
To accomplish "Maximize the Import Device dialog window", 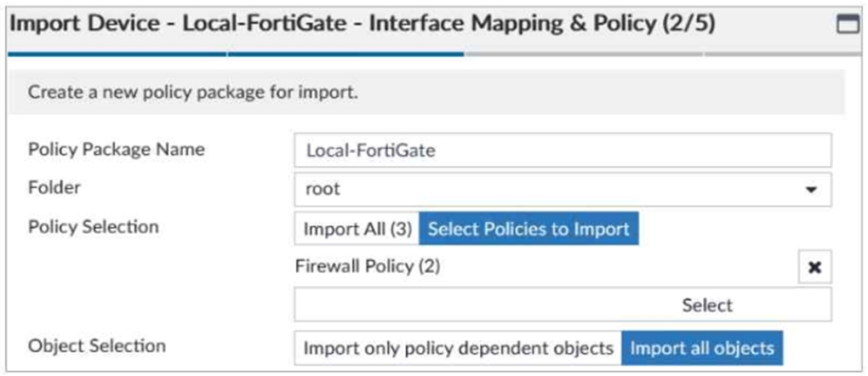I will click(x=848, y=26).
